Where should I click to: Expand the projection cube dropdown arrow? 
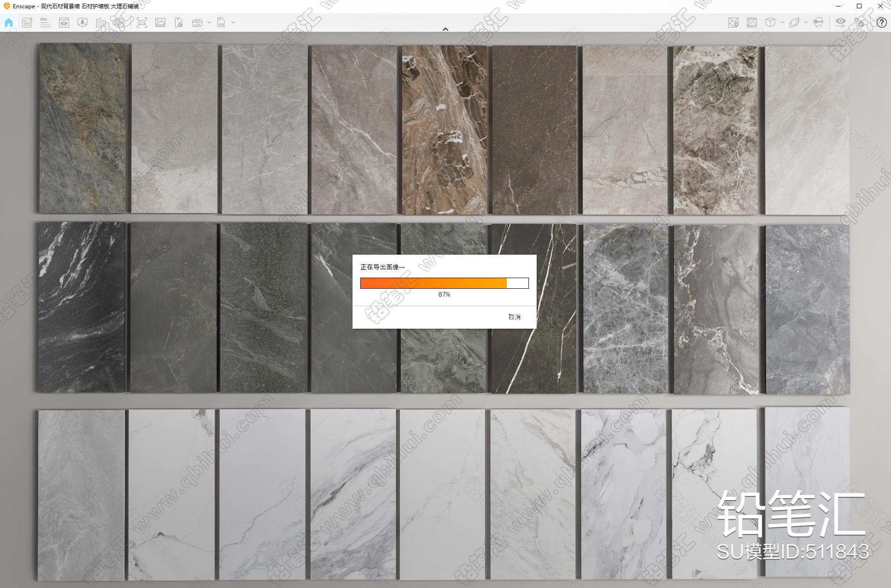click(782, 22)
